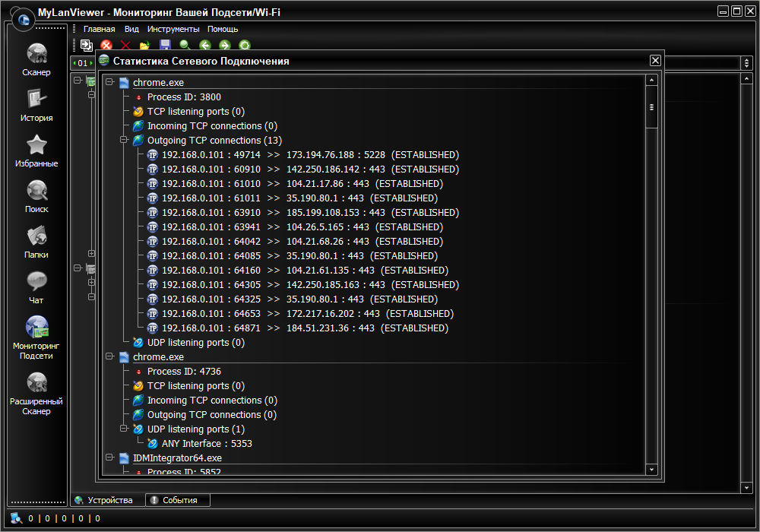Open the Вид menu
The image size is (760, 532).
pos(131,29)
